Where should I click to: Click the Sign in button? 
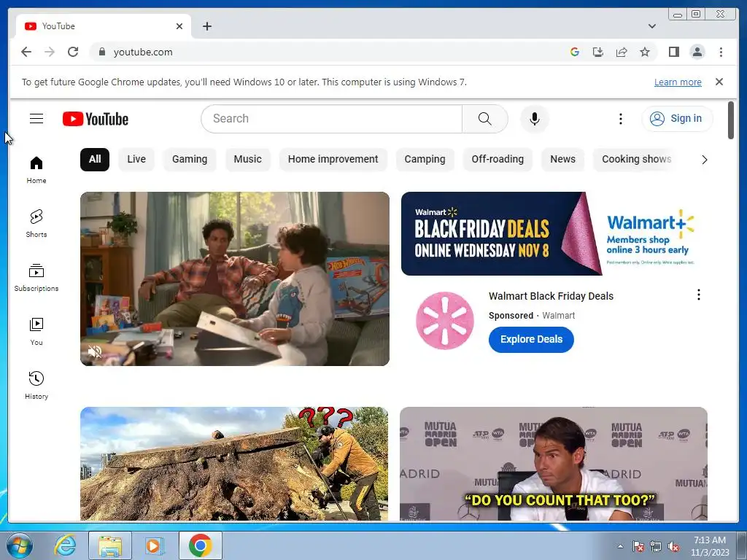pyautogui.click(x=677, y=119)
